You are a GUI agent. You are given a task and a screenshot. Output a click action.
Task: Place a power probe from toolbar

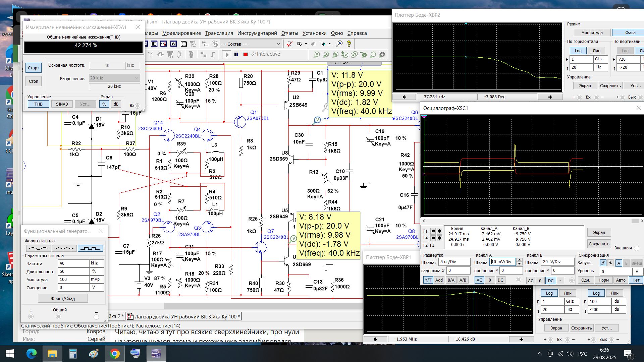(335, 54)
